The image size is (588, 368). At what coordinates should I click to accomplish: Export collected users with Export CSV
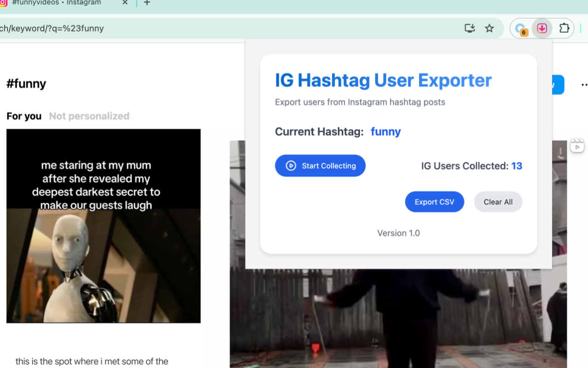pos(434,201)
